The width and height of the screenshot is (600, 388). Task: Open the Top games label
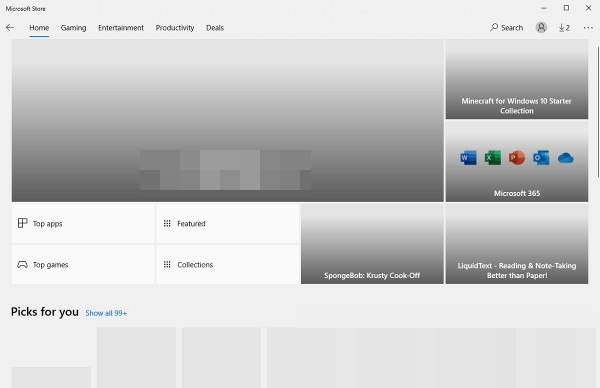pyautogui.click(x=51, y=265)
